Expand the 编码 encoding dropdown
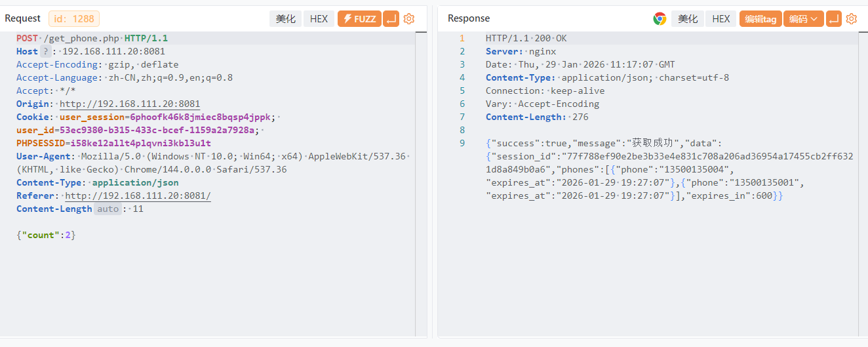The height and width of the screenshot is (347, 868). pos(803,19)
